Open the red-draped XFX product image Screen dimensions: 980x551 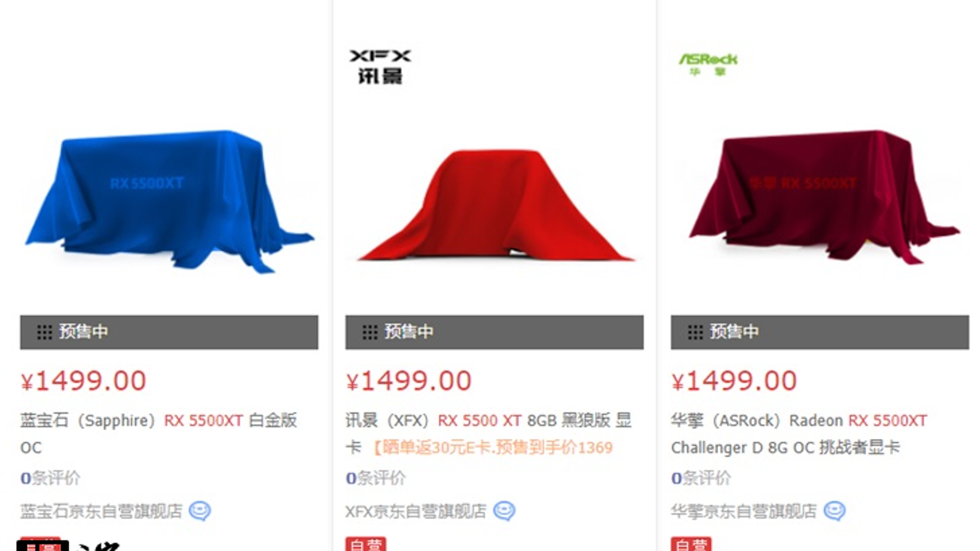[495, 206]
